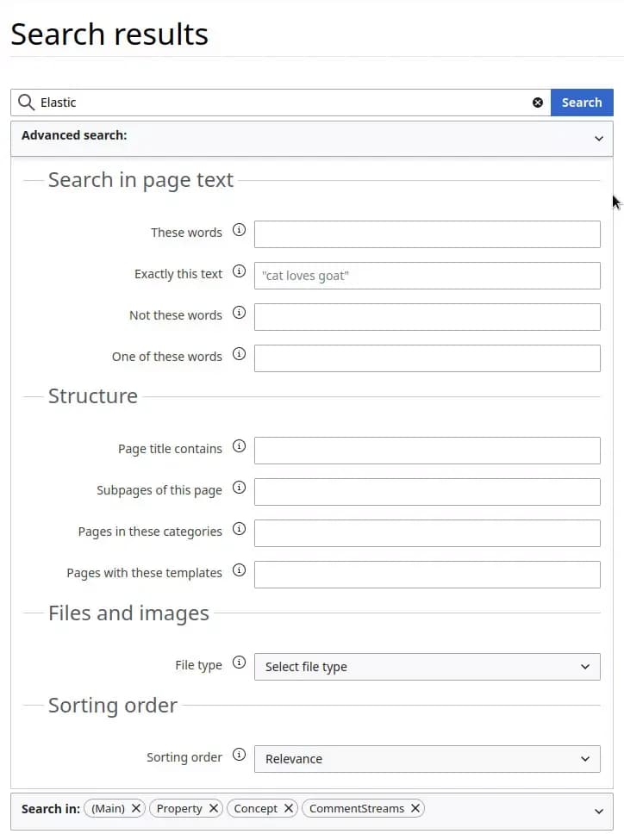Viewport: 624px width, 840px height.
Task: Open the "Select file type" dropdown
Action: click(427, 666)
